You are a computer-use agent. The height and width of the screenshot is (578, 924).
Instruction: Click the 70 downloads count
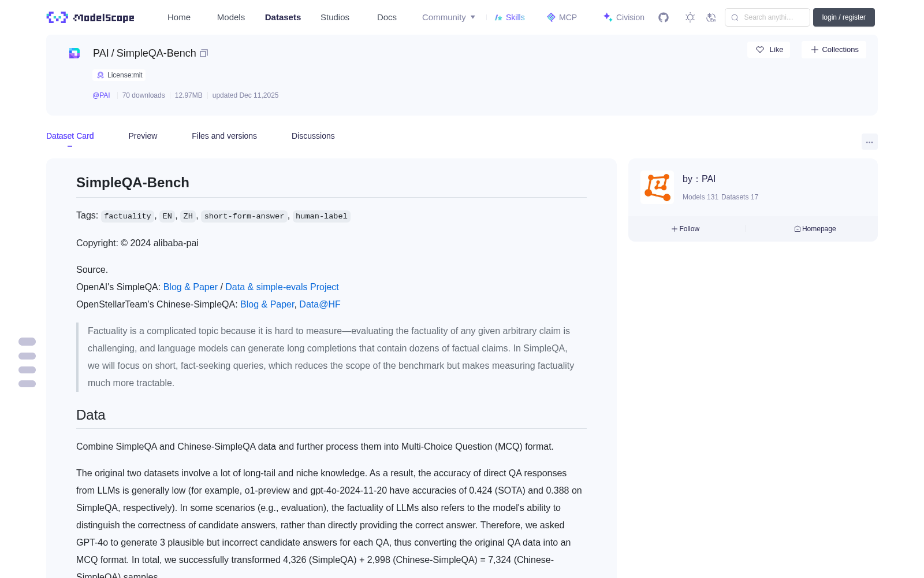pos(143,95)
